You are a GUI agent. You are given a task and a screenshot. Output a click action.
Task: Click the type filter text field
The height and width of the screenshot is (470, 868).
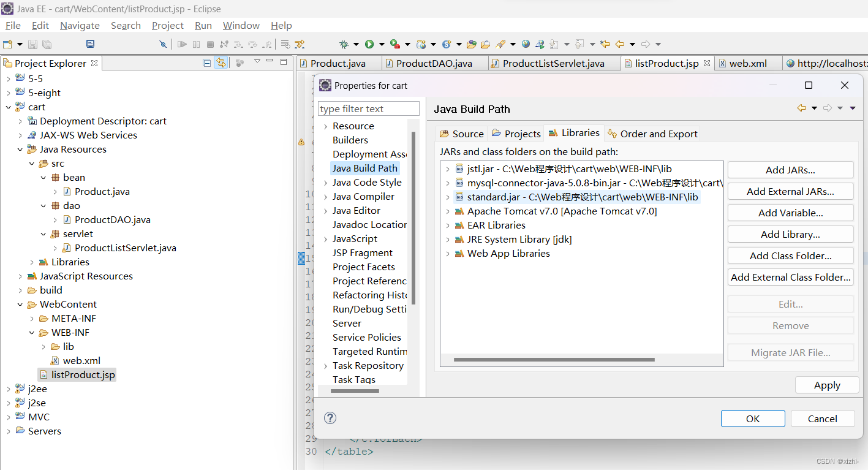369,108
